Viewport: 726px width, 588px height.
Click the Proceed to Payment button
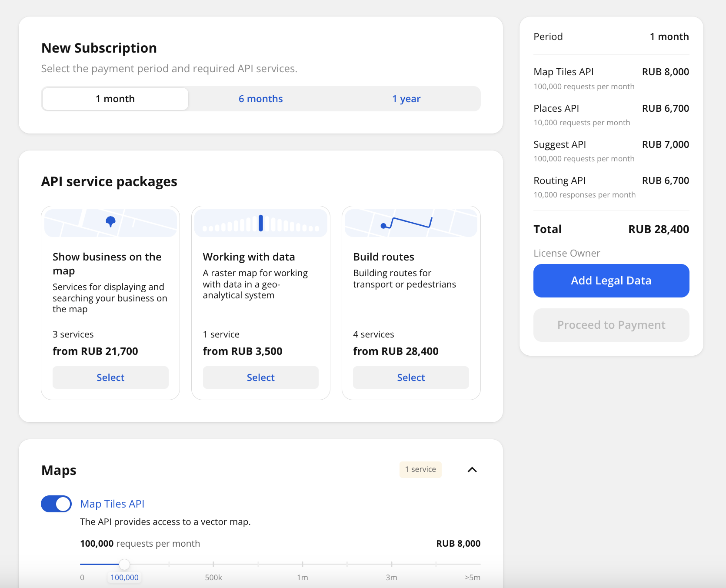[x=611, y=325]
